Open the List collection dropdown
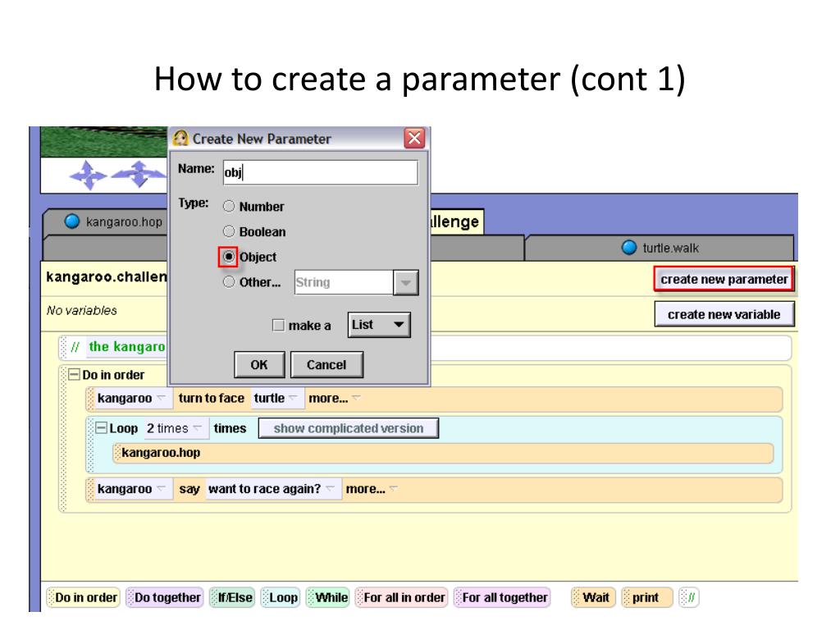This screenshot has height=630, width=840. pyautogui.click(x=379, y=325)
